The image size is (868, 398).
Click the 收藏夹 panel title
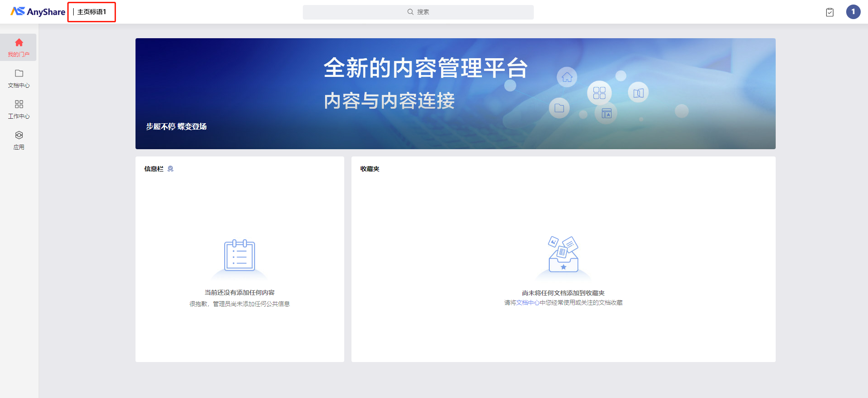[370, 169]
